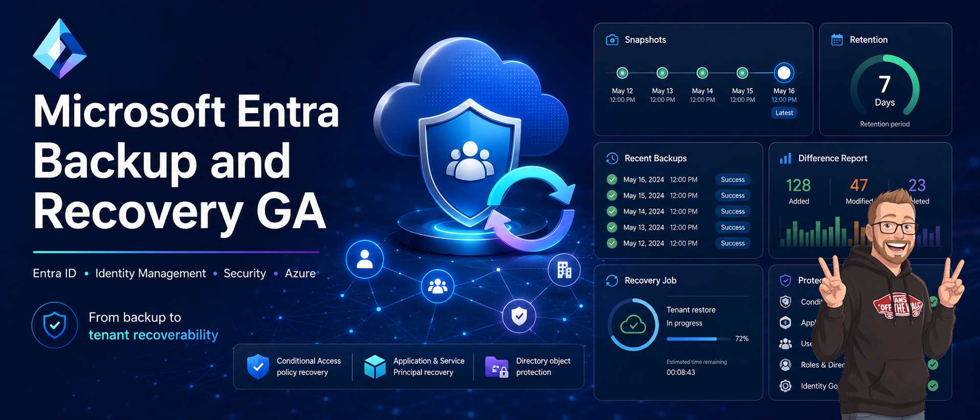Image resolution: width=980 pixels, height=420 pixels.
Task: Click the 00:08:43 estimated time remaining
Action: click(681, 372)
